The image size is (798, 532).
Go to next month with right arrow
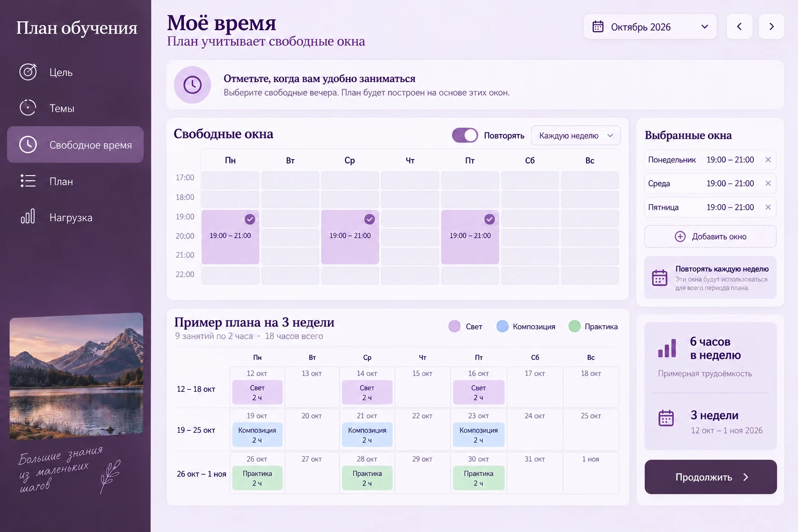tap(772, 26)
